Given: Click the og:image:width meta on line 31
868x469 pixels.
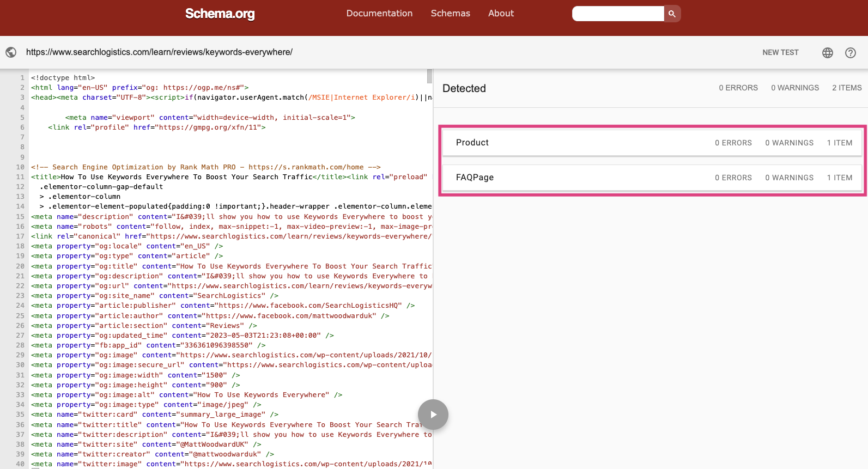Looking at the screenshot, I should 136,375.
